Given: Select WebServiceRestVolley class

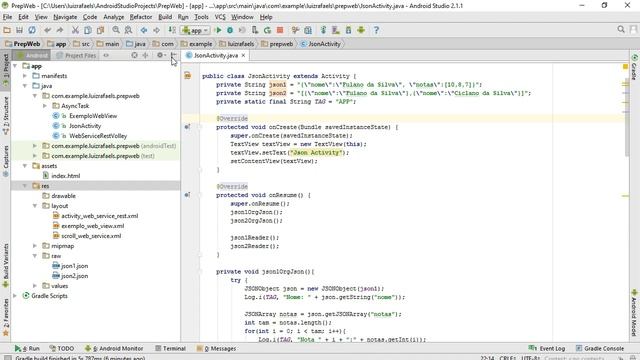Looking at the screenshot, I should pos(98,136).
